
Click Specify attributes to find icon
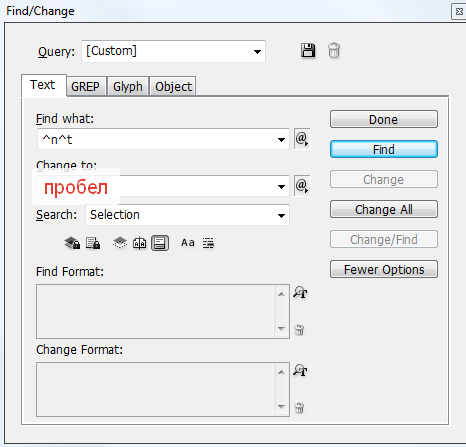[300, 293]
